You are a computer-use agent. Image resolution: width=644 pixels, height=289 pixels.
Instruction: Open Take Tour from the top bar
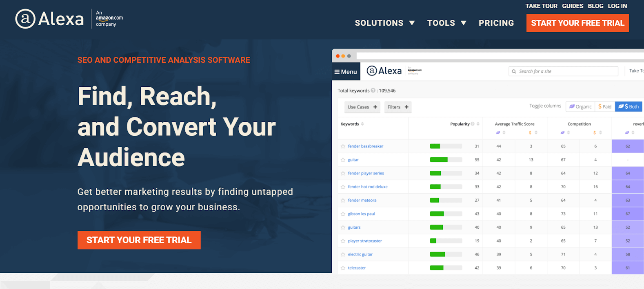click(541, 6)
